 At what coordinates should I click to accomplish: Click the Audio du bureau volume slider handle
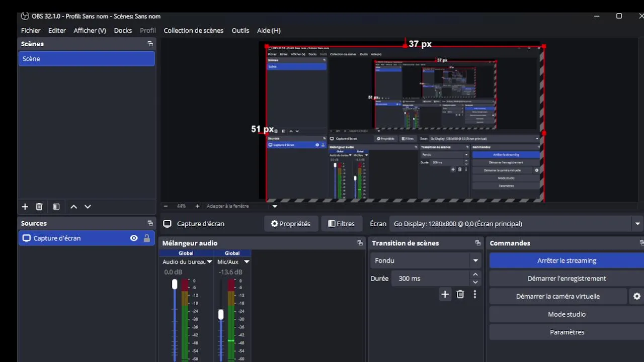(x=175, y=285)
